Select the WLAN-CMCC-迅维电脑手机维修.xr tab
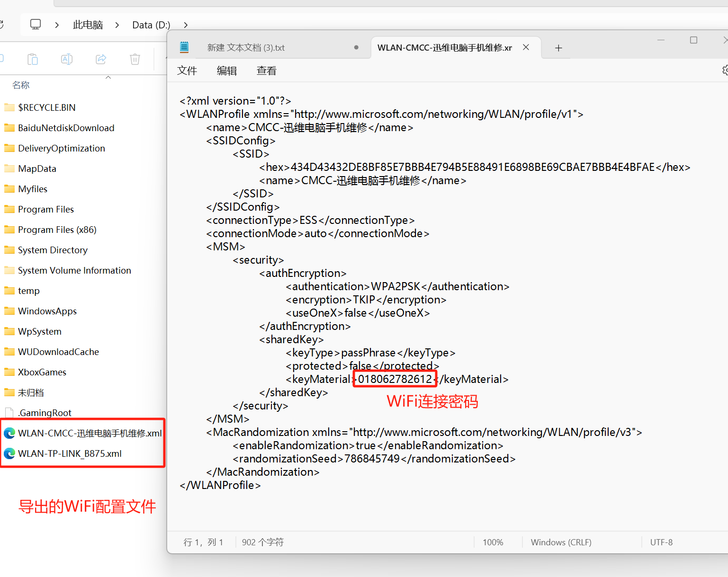Screen dimensions: 728x577 coord(445,48)
